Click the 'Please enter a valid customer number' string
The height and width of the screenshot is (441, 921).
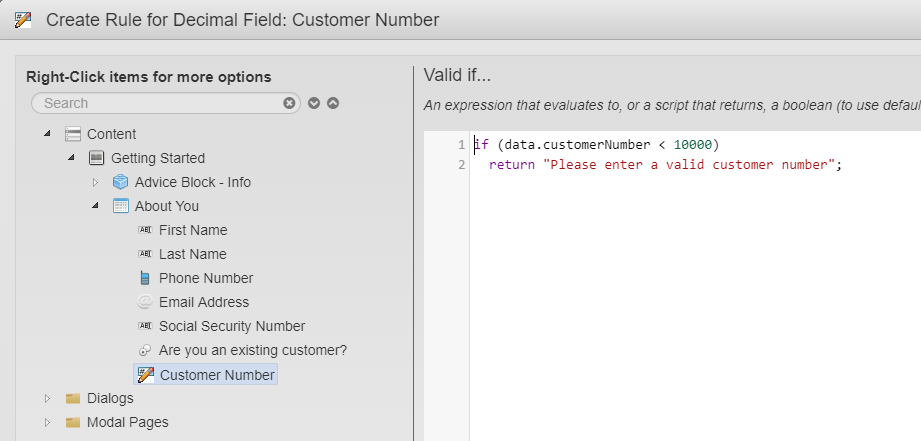pos(689,164)
